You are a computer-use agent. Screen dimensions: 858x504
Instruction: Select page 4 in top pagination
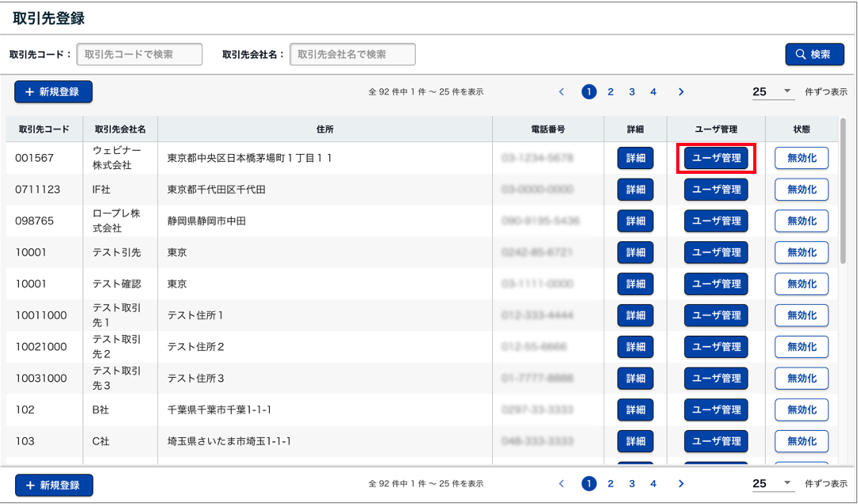(x=653, y=92)
